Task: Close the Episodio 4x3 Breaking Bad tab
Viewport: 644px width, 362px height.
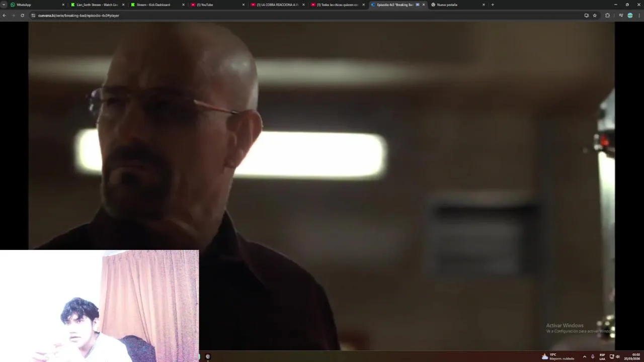Action: tap(424, 5)
